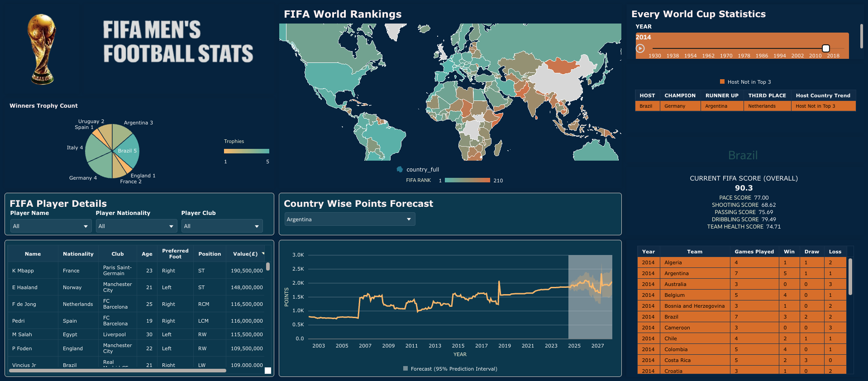Click the Forecast prediction interval legend square
Image resolution: width=868 pixels, height=381 pixels.
coord(405,368)
